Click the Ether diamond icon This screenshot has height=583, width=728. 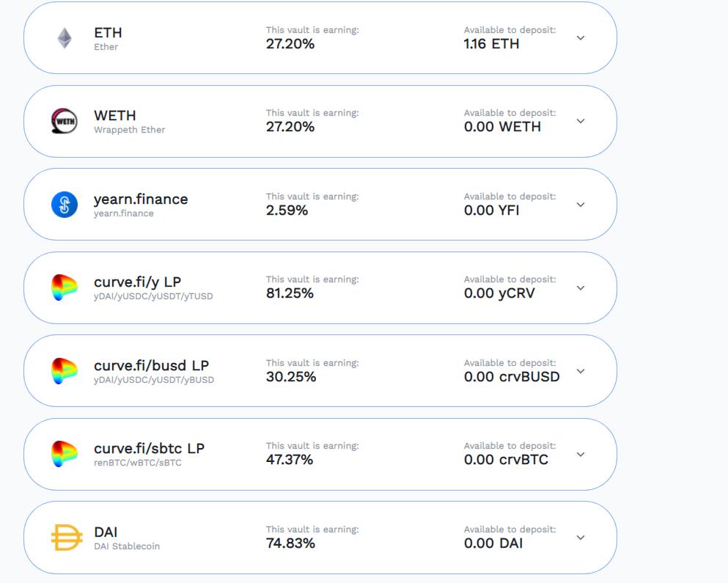coord(65,38)
